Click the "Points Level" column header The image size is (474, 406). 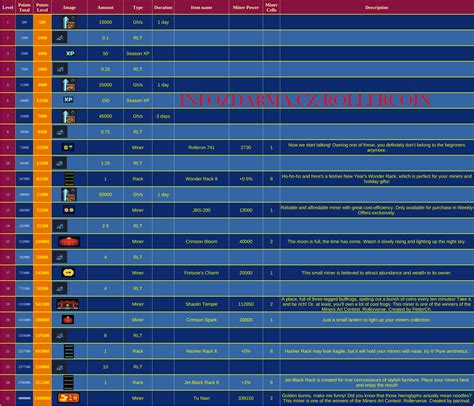pos(42,7)
